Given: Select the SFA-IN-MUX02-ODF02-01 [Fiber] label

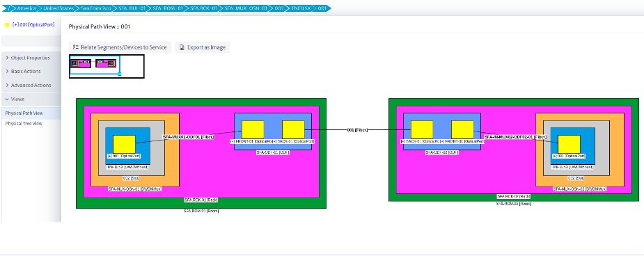Looking at the screenshot, I should click(x=515, y=137).
